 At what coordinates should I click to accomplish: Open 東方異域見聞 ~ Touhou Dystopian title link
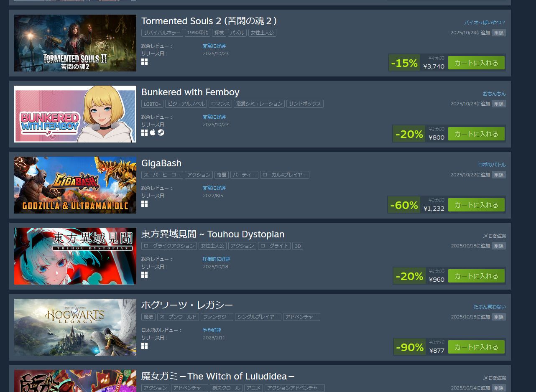[x=213, y=234]
